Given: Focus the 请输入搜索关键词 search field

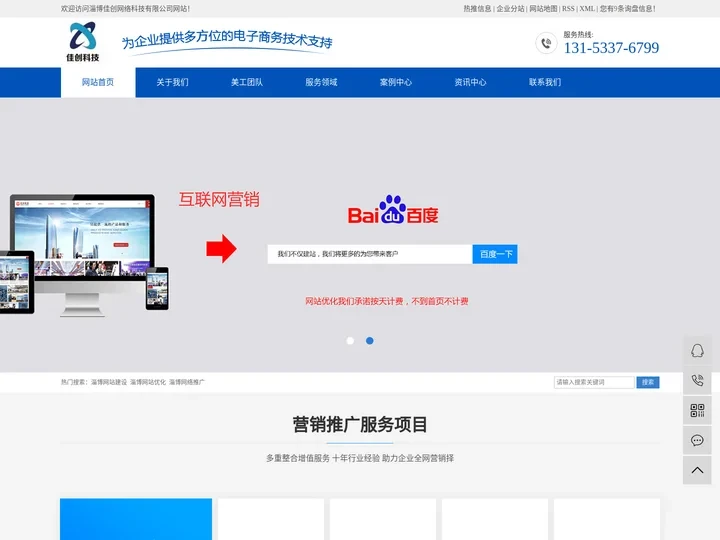Looking at the screenshot, I should tap(594, 382).
